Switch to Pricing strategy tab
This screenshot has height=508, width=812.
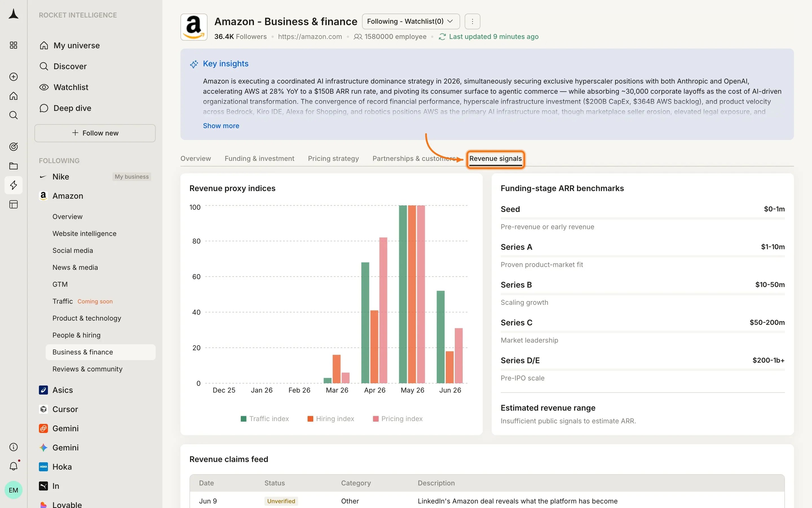click(333, 159)
